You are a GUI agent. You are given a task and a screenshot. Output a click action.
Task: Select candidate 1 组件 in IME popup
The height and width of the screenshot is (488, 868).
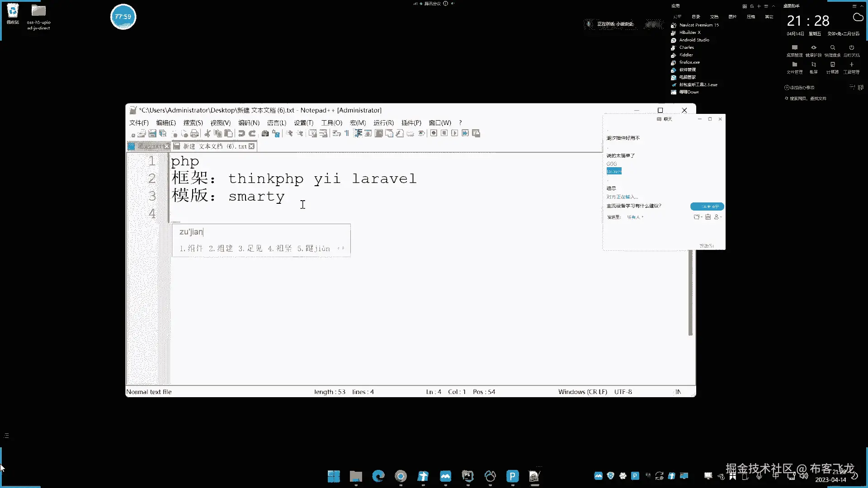point(191,249)
